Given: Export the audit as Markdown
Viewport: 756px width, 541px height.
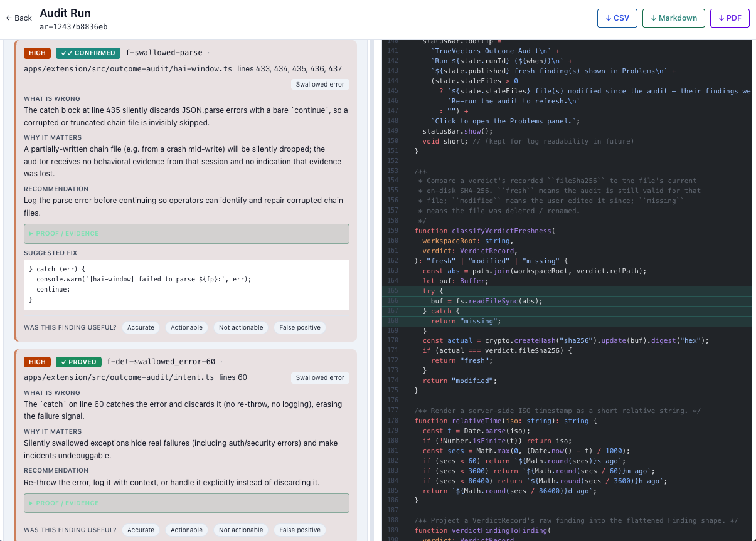Looking at the screenshot, I should pos(674,18).
